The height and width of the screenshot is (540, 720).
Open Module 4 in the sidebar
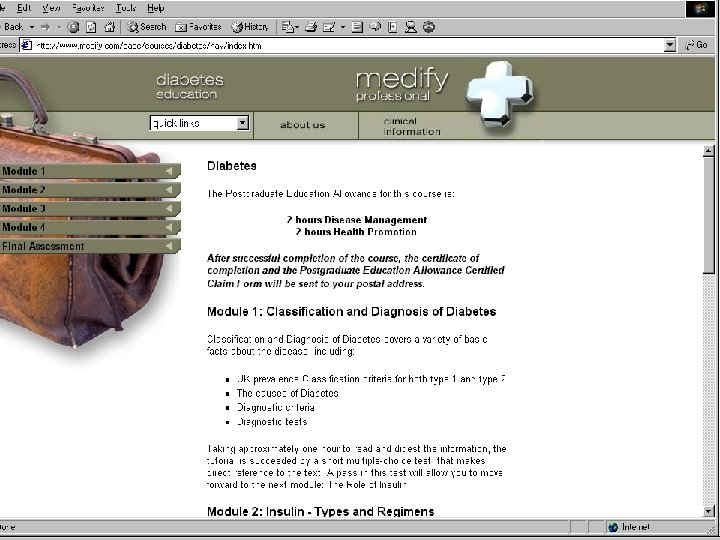[90, 227]
